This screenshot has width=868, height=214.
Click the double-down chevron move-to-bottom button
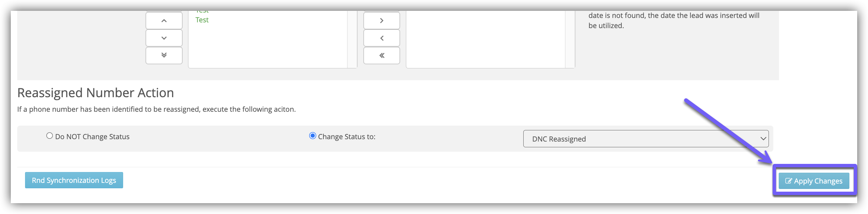164,55
